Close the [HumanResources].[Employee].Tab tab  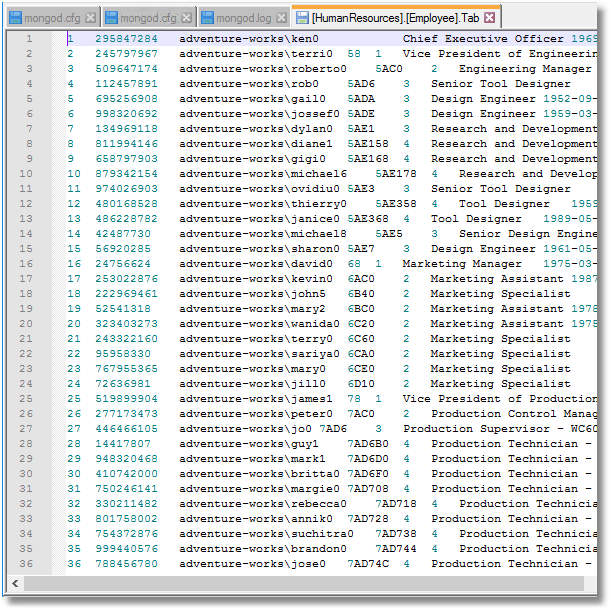[x=489, y=18]
